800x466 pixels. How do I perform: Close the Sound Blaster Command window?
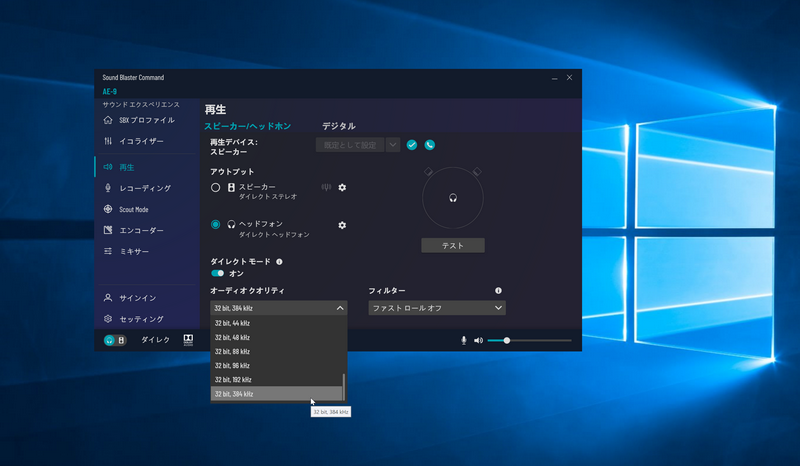pyautogui.click(x=569, y=78)
